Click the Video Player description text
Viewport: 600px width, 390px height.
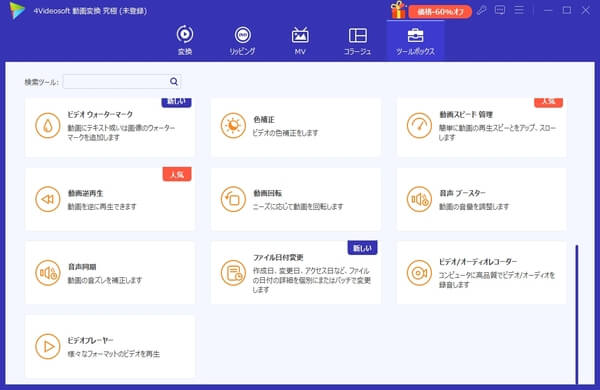[x=114, y=354]
